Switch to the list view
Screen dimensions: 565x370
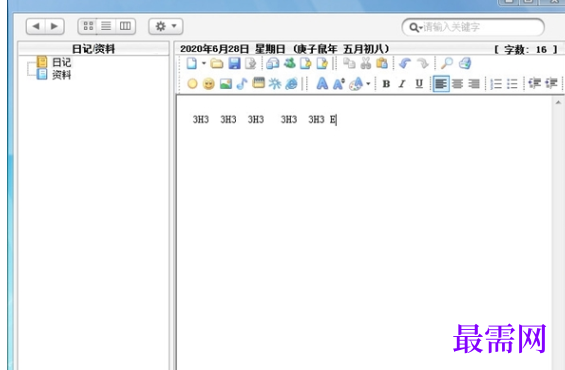pos(106,26)
